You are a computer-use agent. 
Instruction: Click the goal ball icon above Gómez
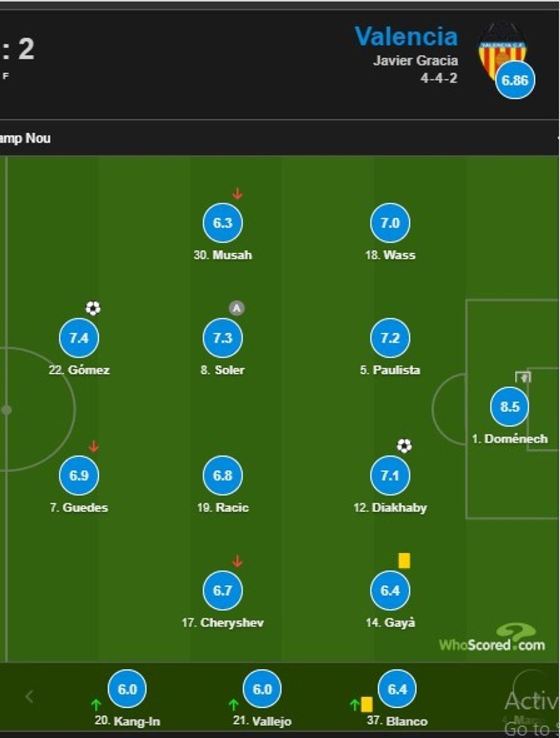click(x=93, y=309)
